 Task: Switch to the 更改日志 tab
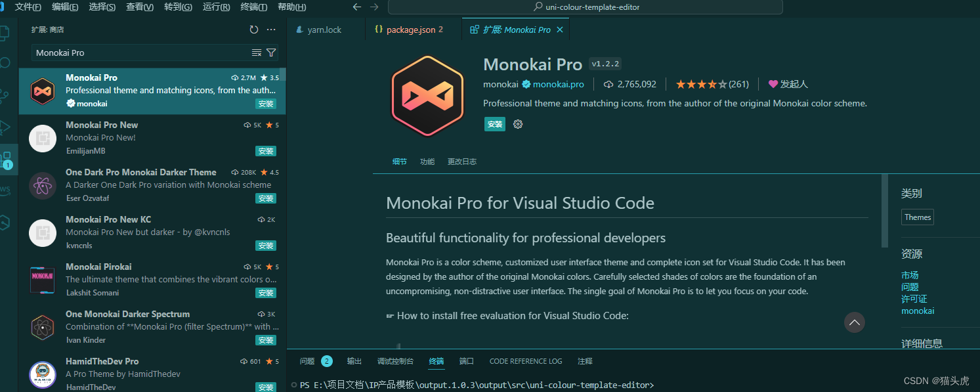[x=461, y=161]
